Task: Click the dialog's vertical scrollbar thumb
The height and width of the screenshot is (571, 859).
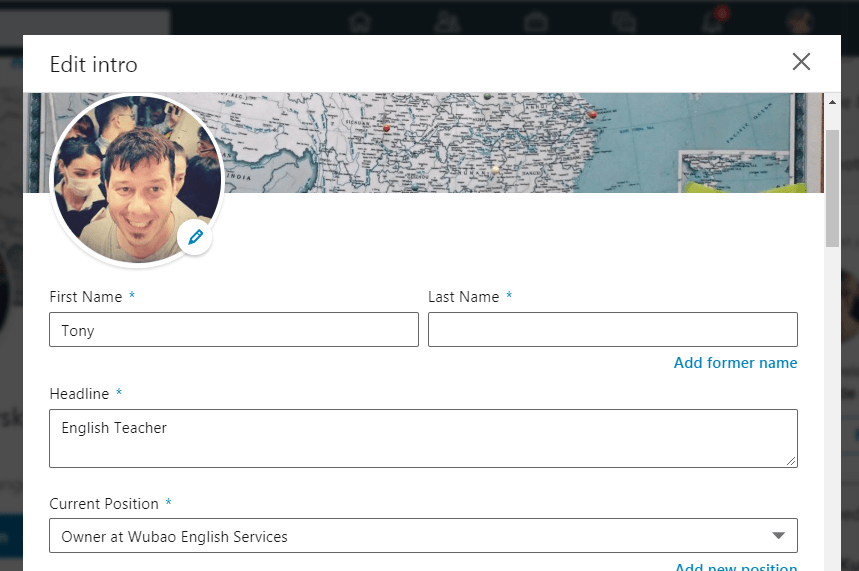Action: point(832,188)
